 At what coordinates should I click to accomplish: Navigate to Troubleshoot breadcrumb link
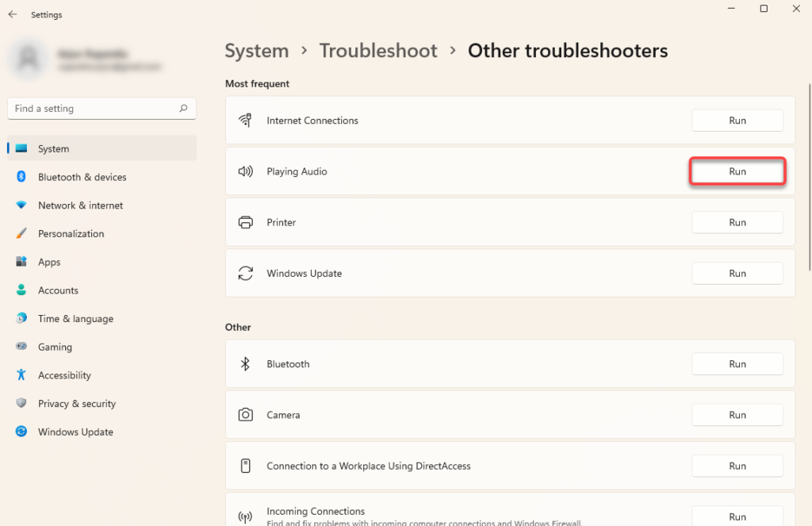(378, 51)
